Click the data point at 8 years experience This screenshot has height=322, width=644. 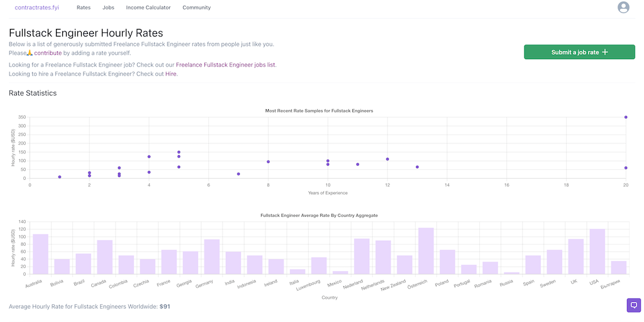(268, 162)
